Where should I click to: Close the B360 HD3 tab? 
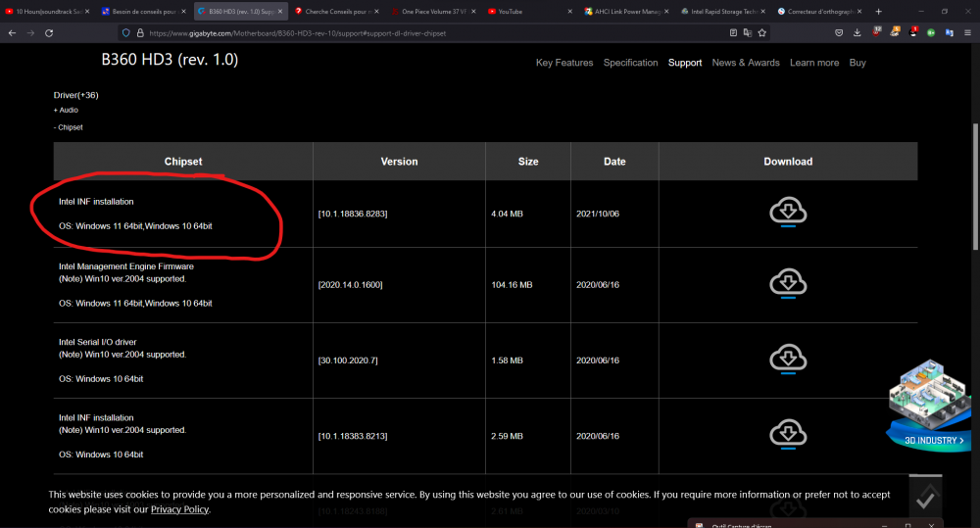(x=280, y=11)
